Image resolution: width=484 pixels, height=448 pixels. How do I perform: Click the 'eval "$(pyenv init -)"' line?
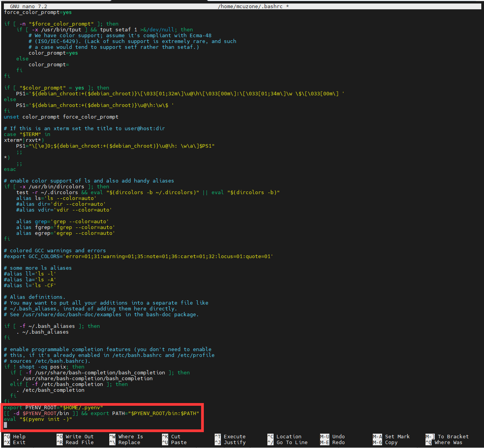(38, 419)
